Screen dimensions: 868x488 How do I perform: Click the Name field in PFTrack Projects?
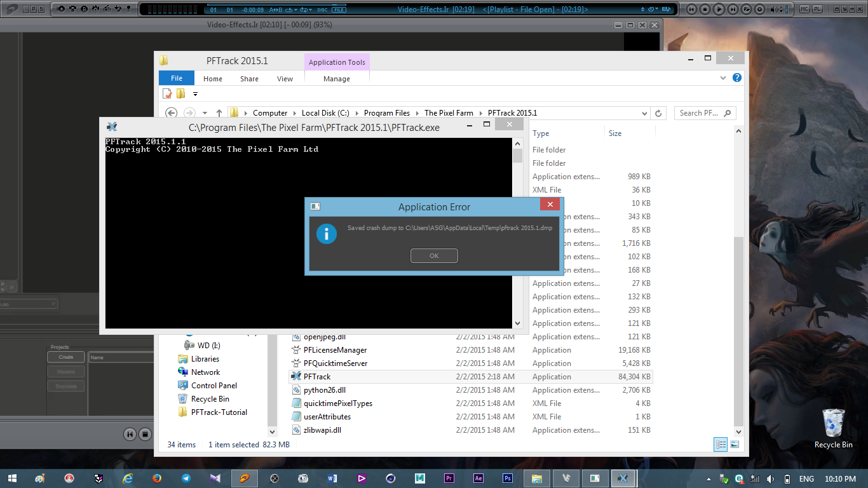tap(121, 358)
